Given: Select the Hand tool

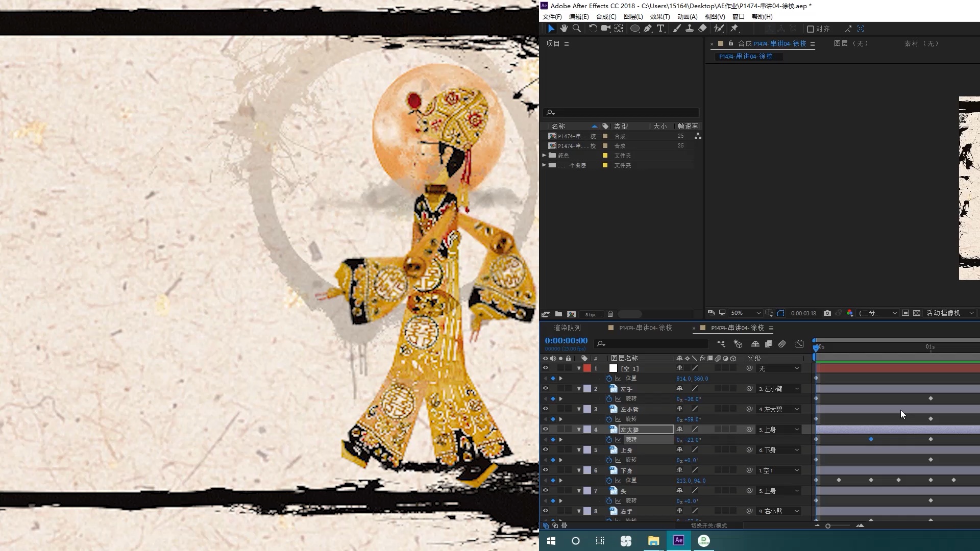Looking at the screenshot, I should tap(564, 29).
